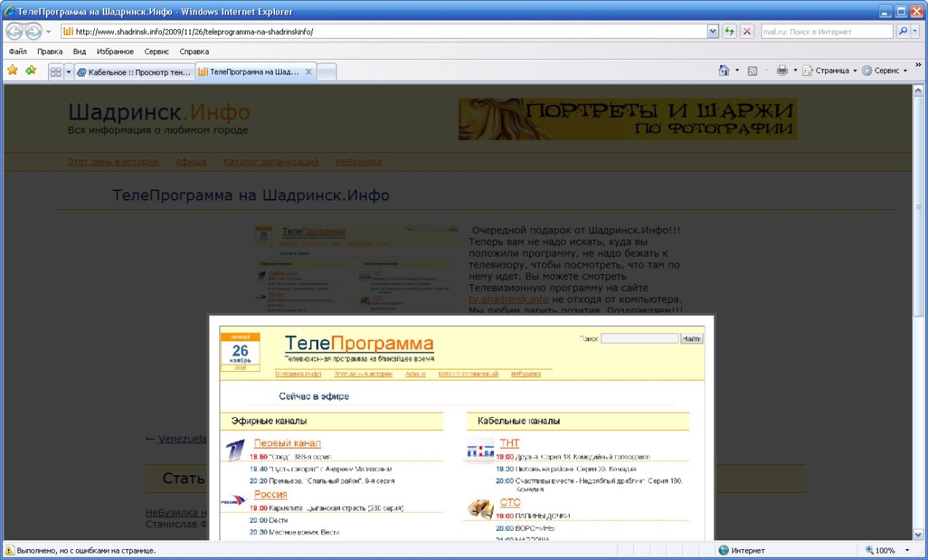
Task: Click the Шадринск.Инфо site logo
Action: tap(159, 112)
